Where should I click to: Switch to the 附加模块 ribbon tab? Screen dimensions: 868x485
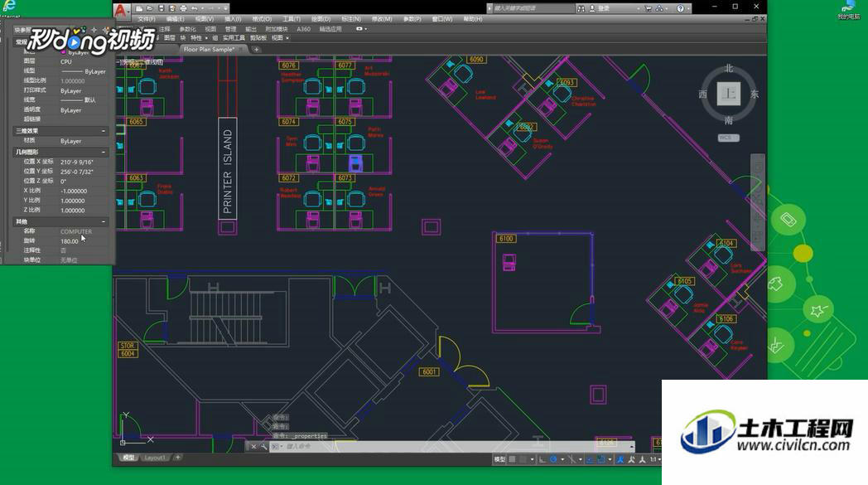pos(277,29)
